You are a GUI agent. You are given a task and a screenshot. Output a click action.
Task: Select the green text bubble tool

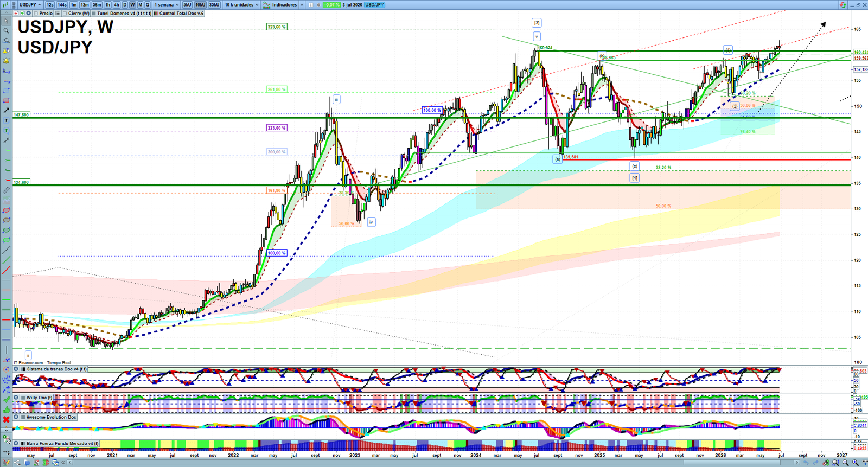click(6, 130)
